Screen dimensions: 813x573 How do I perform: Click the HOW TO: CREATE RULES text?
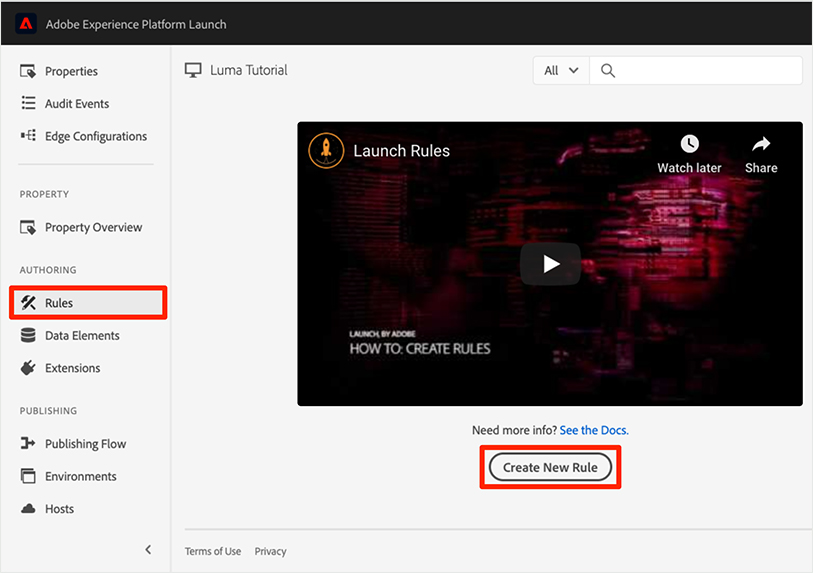pos(419,348)
